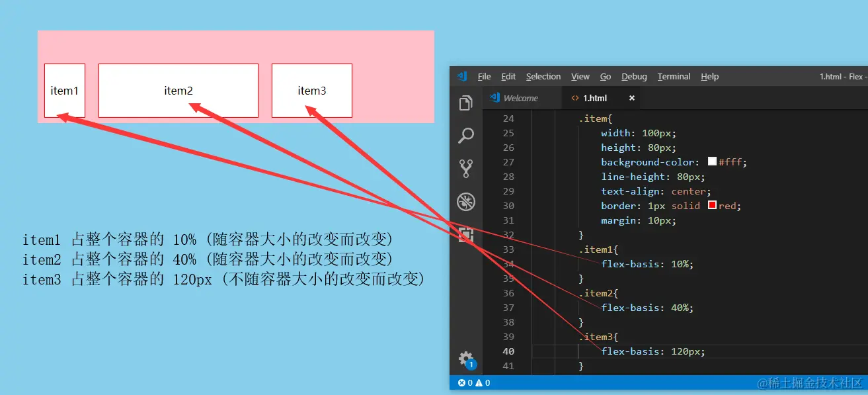
Task: Open the Extensions view in activity bar
Action: [x=466, y=235]
